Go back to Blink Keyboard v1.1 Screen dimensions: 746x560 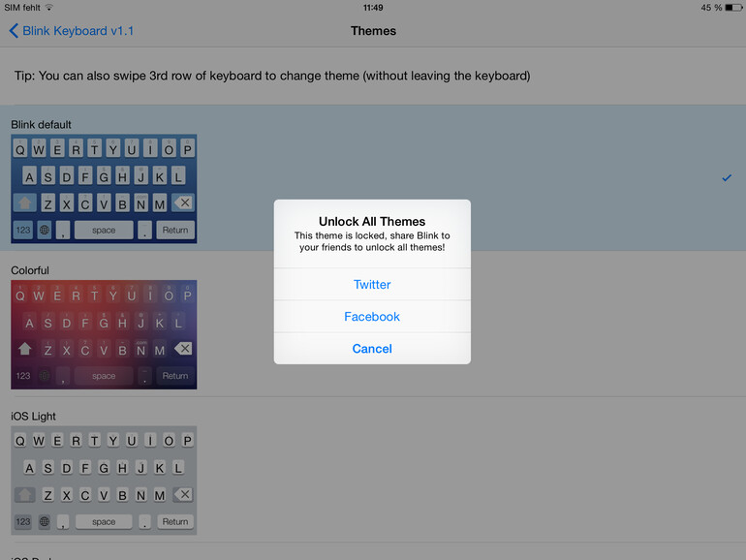click(x=72, y=31)
